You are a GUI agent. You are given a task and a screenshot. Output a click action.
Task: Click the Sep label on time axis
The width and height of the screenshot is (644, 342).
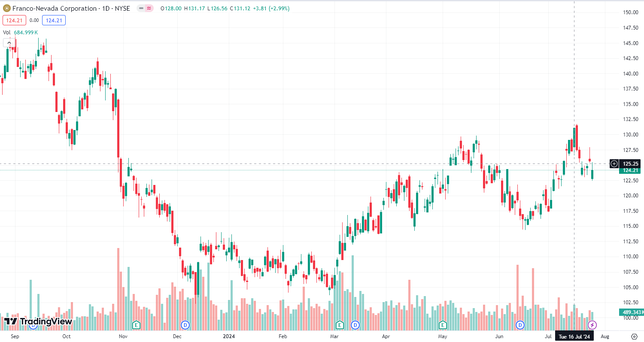[x=14, y=336]
